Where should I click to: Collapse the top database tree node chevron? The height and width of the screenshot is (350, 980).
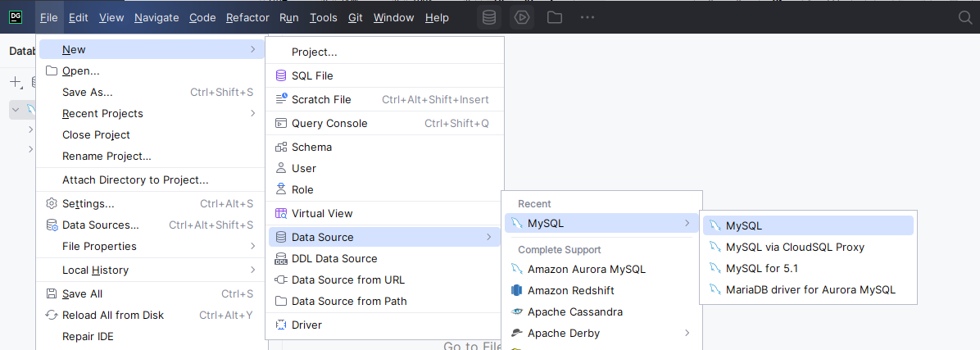[x=16, y=110]
